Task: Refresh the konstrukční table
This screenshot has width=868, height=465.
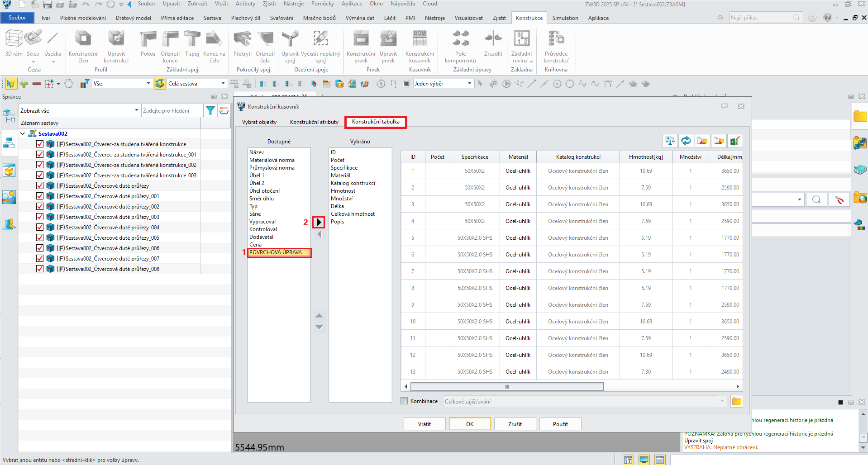Action: tap(686, 141)
